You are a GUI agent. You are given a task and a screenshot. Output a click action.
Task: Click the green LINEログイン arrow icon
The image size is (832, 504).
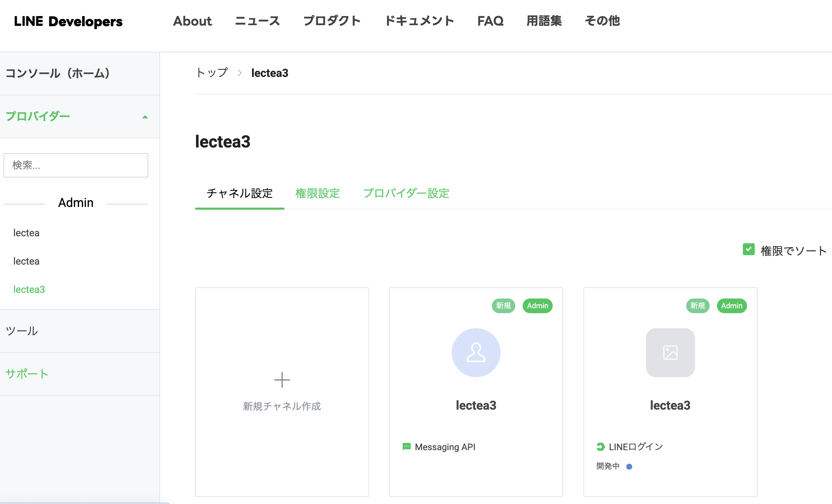pyautogui.click(x=600, y=446)
